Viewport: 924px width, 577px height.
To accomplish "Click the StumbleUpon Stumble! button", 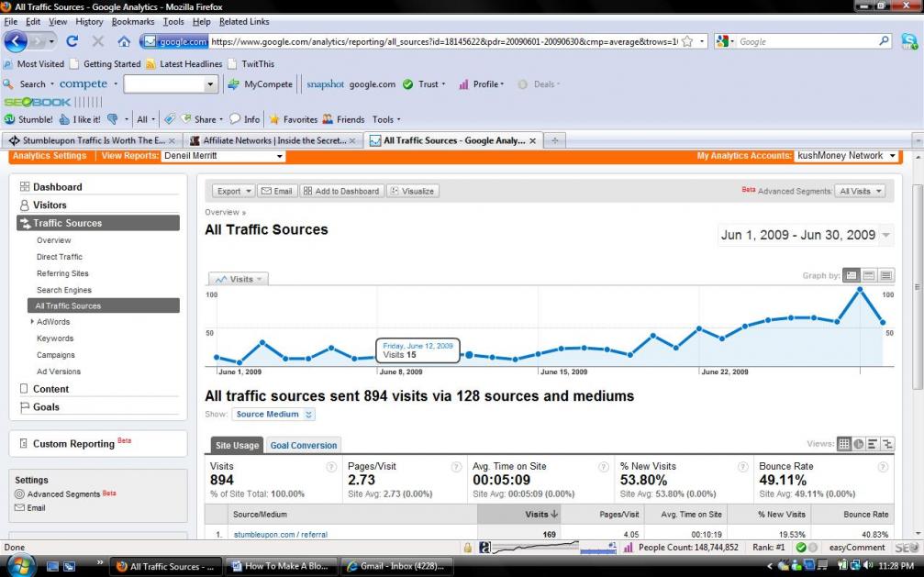I will click(x=28, y=119).
